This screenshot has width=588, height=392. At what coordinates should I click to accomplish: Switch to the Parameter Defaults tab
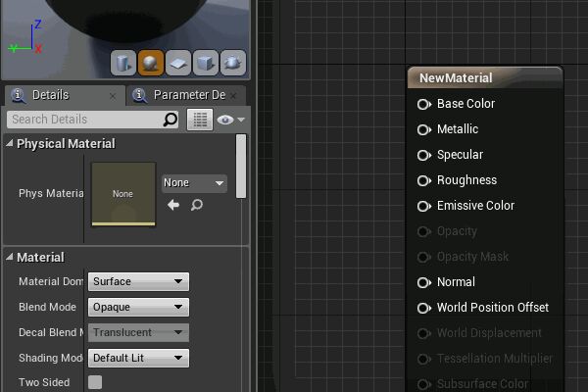pyautogui.click(x=188, y=95)
